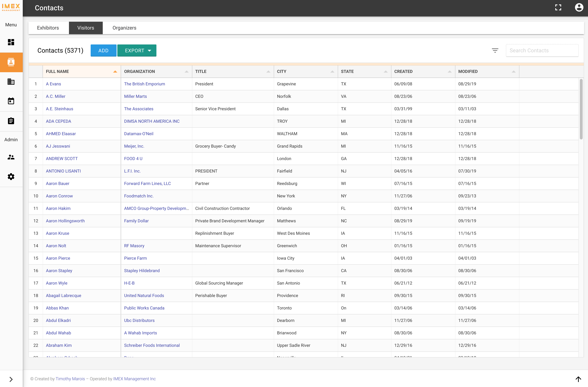The image size is (588, 387).
Task: Open the Aaron Bauer contact link
Action: pos(58,183)
